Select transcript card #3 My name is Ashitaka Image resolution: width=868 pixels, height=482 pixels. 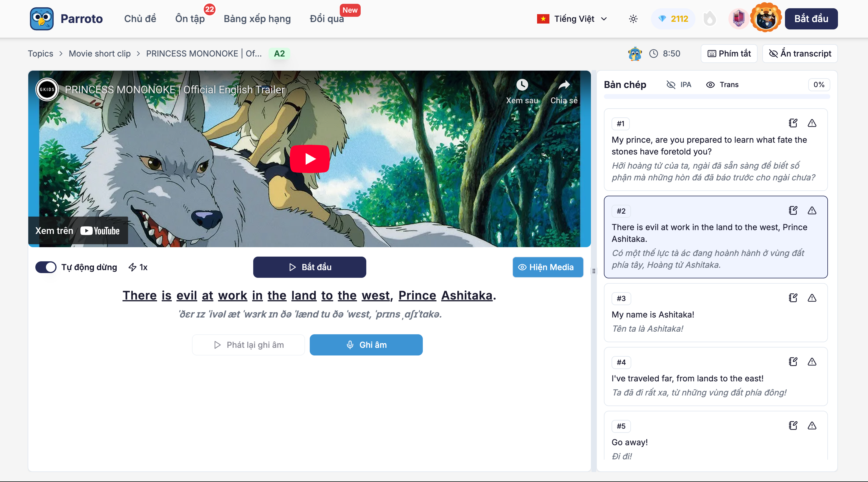(716, 313)
